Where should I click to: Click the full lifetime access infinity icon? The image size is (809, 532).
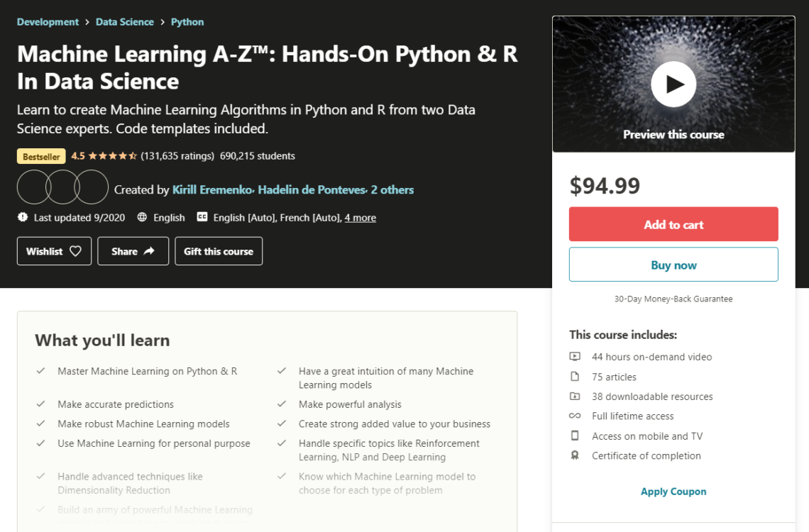point(576,416)
